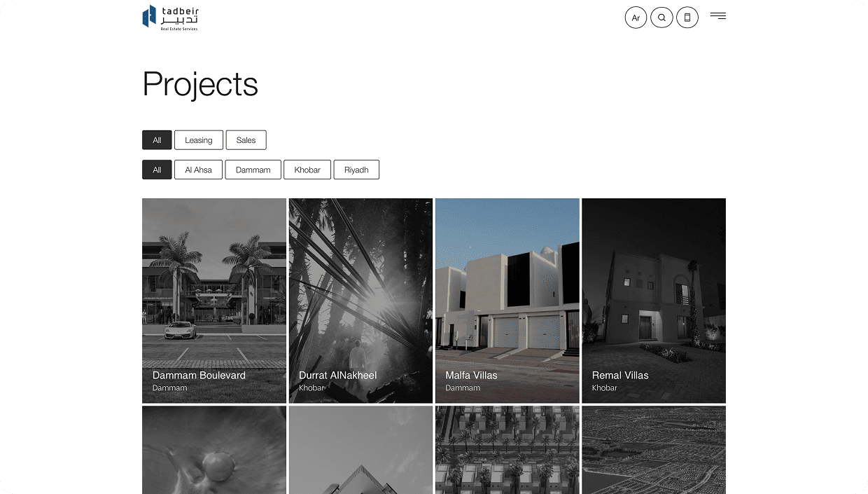Screen dimensions: 868x494
Task: Click the Tadbeir logo
Action: tap(170, 18)
